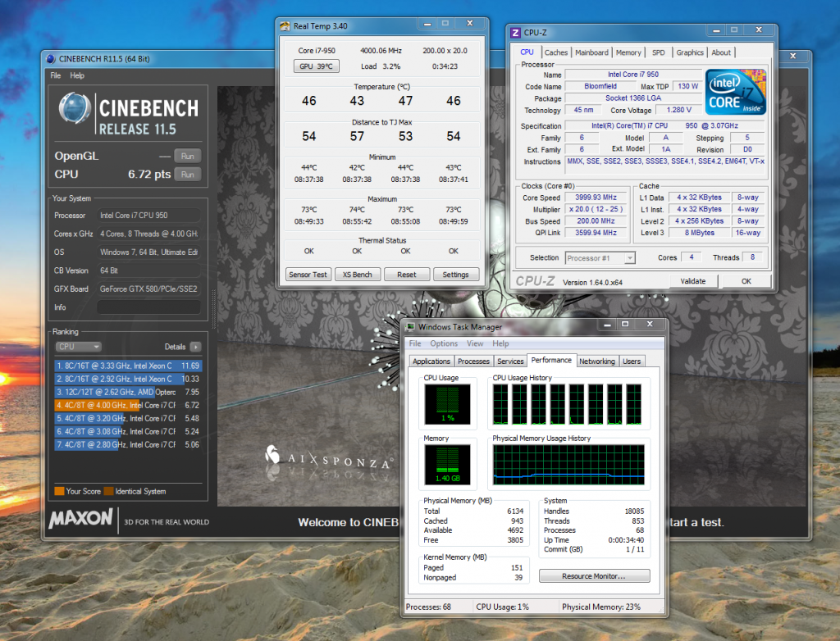Open the Help menu in Cinebench
This screenshot has width=840, height=641.
[x=77, y=75]
